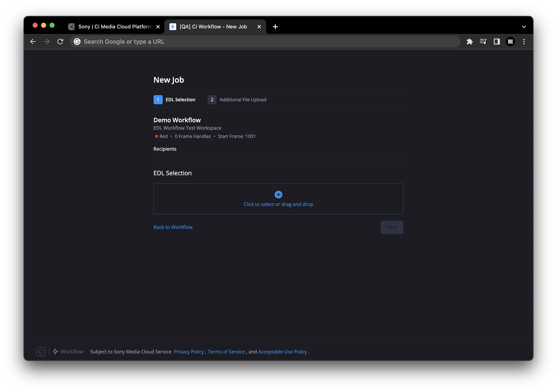Toggle the browser side panel icon
The image size is (557, 392).
pyautogui.click(x=497, y=42)
